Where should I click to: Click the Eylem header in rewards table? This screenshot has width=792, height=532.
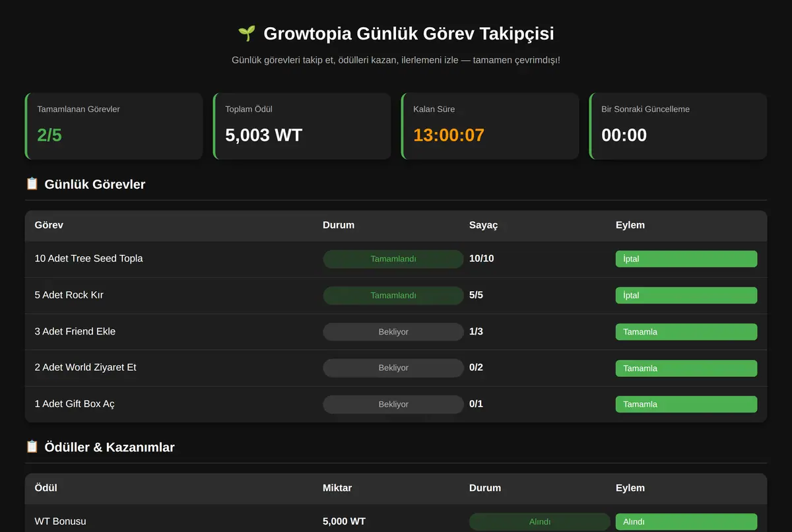(x=630, y=488)
